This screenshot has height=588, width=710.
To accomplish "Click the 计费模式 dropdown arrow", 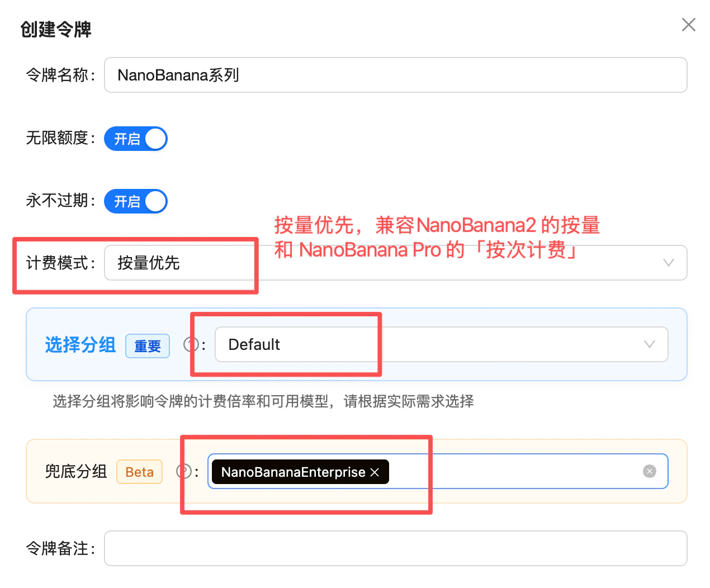I will (x=668, y=263).
